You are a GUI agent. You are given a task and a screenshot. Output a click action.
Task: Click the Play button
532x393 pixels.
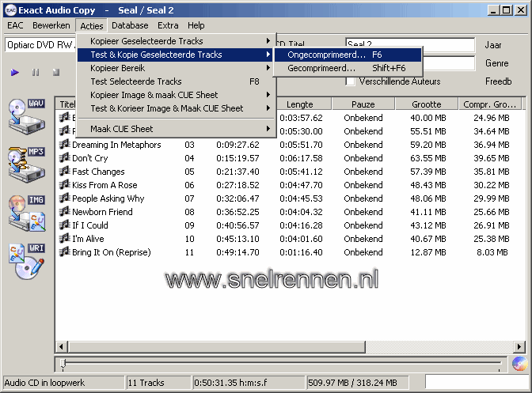[14, 72]
